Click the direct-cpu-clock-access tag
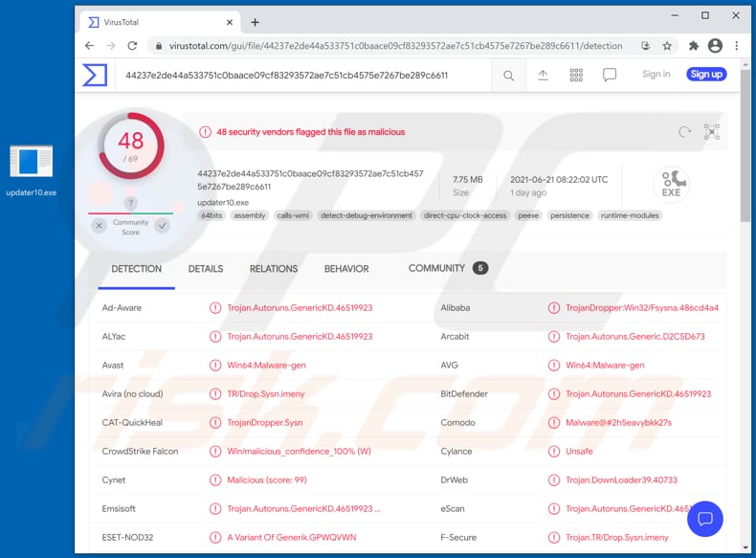 coord(465,215)
